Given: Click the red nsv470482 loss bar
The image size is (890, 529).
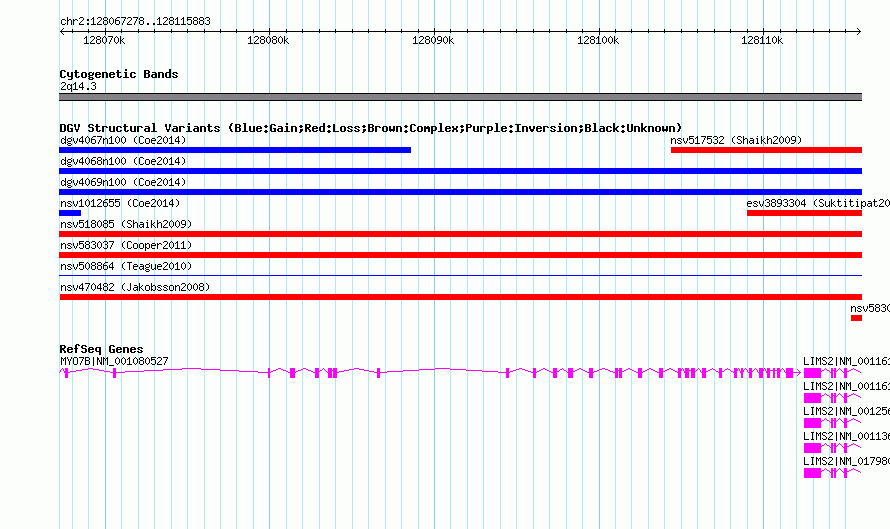Looking at the screenshot, I should [x=460, y=297].
